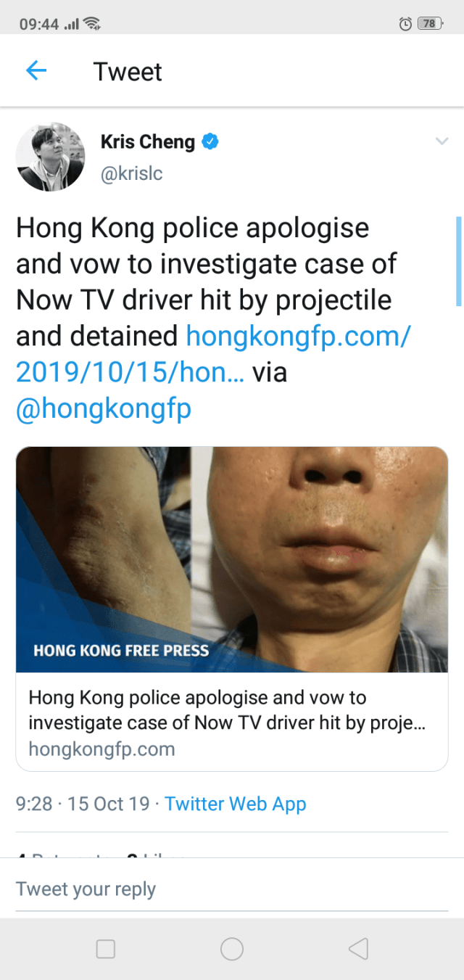Click the Twitter Web App source link
This screenshot has height=980, width=464.
236,804
